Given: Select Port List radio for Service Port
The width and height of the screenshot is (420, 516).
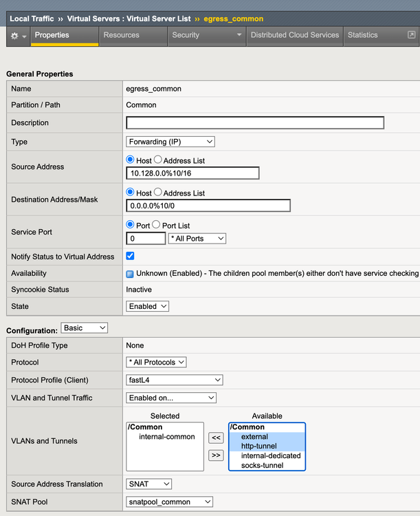Looking at the screenshot, I should 155,225.
